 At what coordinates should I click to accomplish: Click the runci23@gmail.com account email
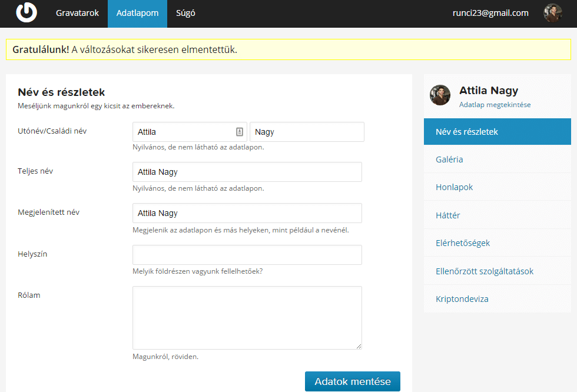pos(490,13)
